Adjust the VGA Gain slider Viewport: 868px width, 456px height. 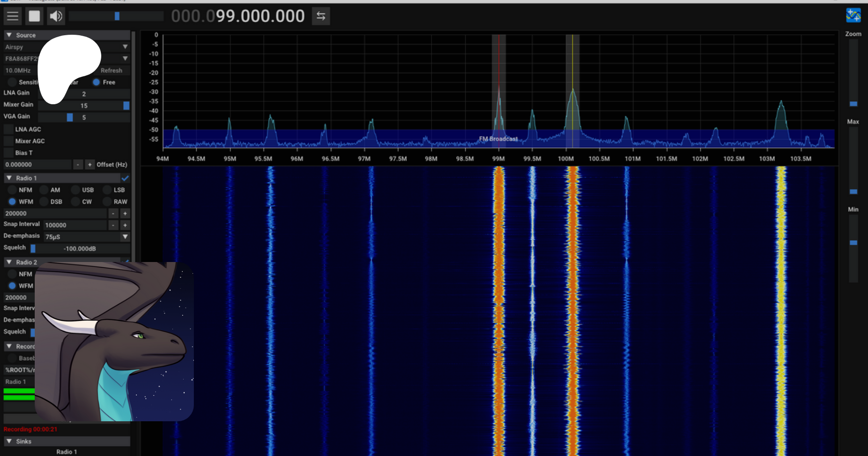click(70, 117)
